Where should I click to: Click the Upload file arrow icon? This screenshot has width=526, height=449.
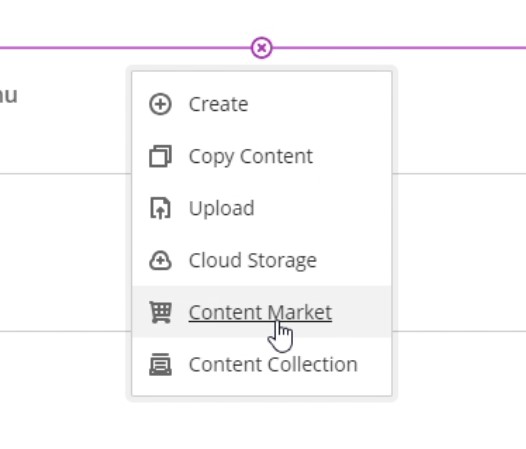160,208
